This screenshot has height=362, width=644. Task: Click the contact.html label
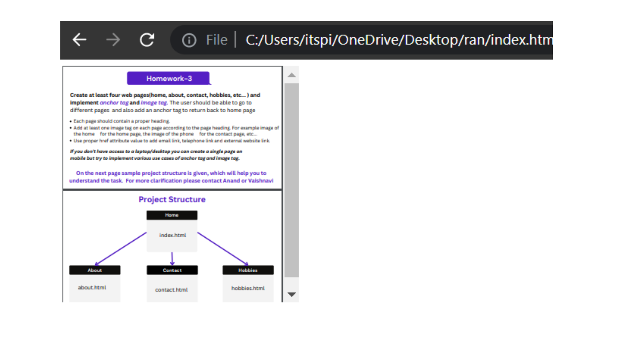click(x=171, y=290)
